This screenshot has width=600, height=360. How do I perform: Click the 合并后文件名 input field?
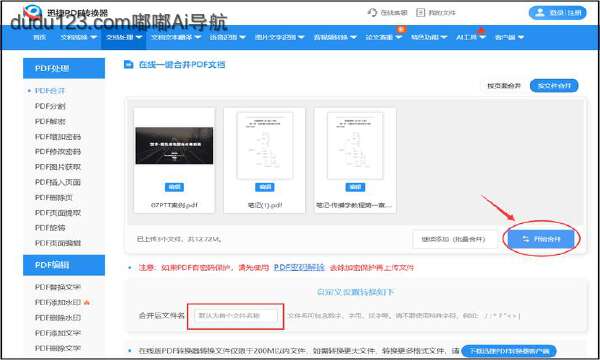(235, 316)
